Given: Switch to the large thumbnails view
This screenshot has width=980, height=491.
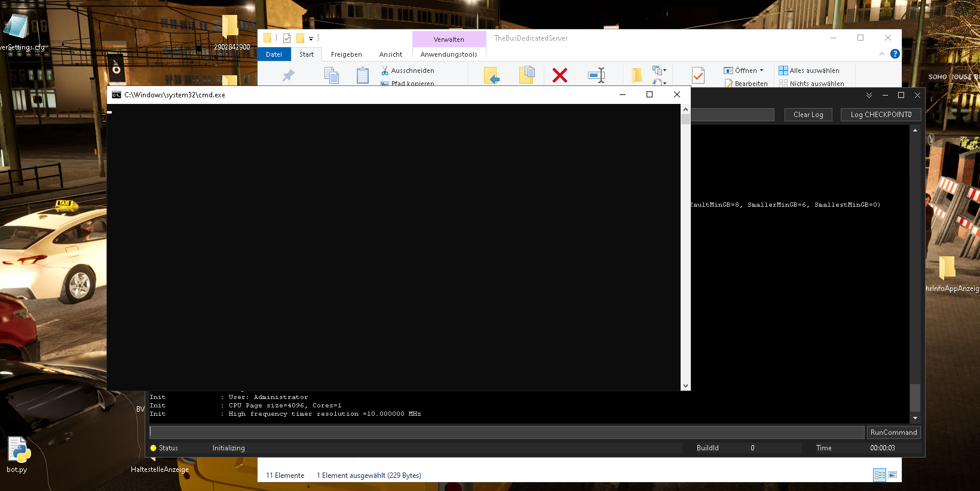Looking at the screenshot, I should (x=893, y=475).
